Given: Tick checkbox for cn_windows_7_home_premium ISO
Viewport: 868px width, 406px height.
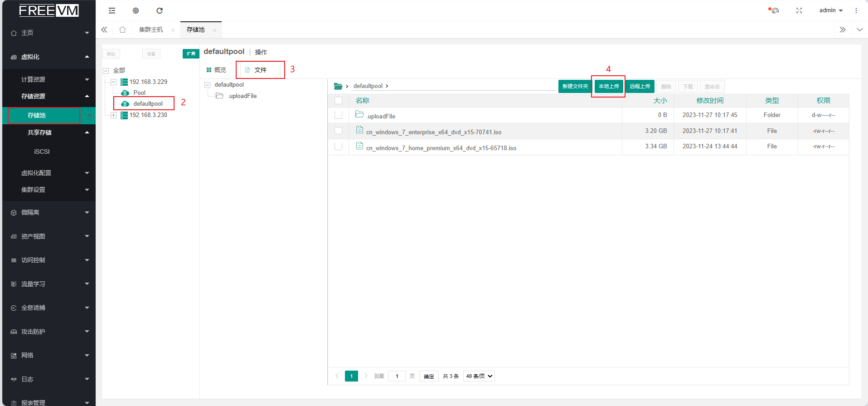Looking at the screenshot, I should (338, 147).
